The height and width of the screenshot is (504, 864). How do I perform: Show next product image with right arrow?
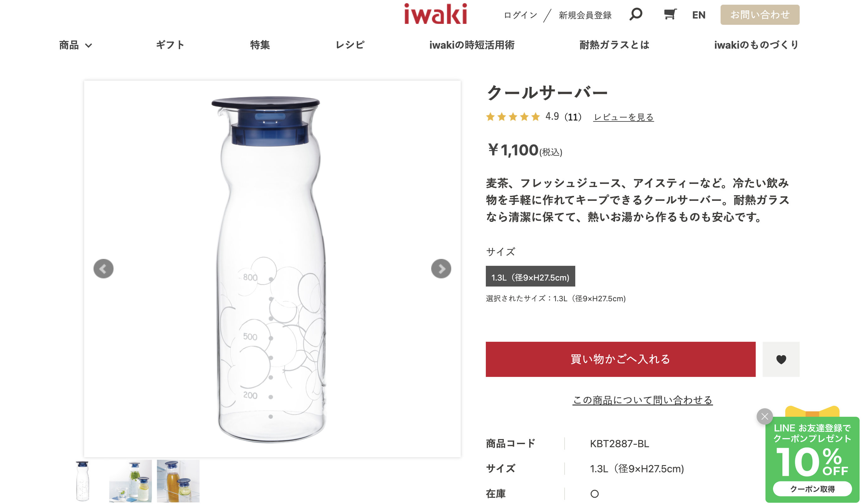[x=441, y=268]
